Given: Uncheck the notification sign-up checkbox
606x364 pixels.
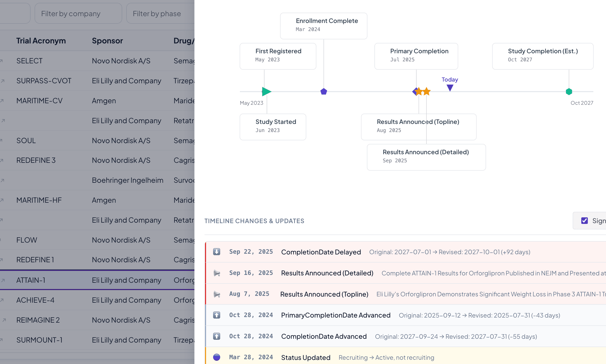Looking at the screenshot, I should coord(585,221).
